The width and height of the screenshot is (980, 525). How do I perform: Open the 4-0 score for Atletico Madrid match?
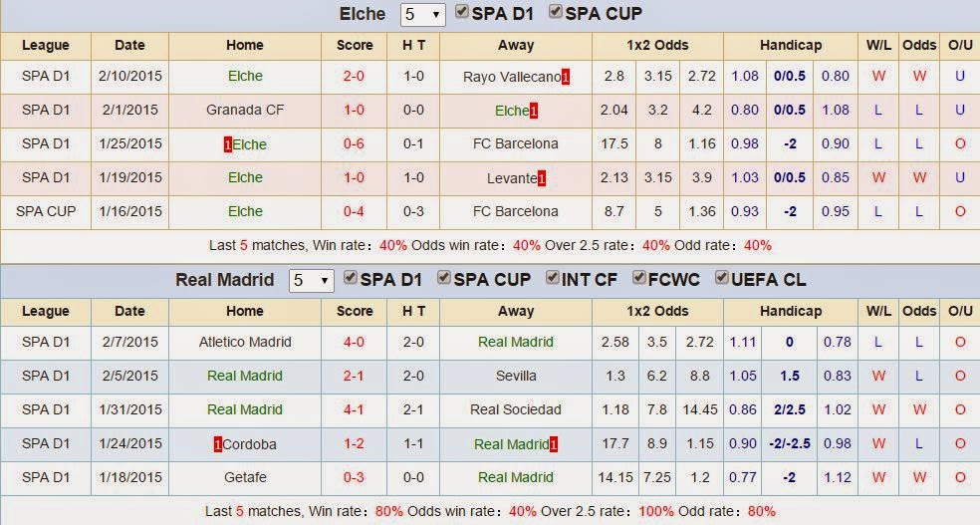(355, 342)
